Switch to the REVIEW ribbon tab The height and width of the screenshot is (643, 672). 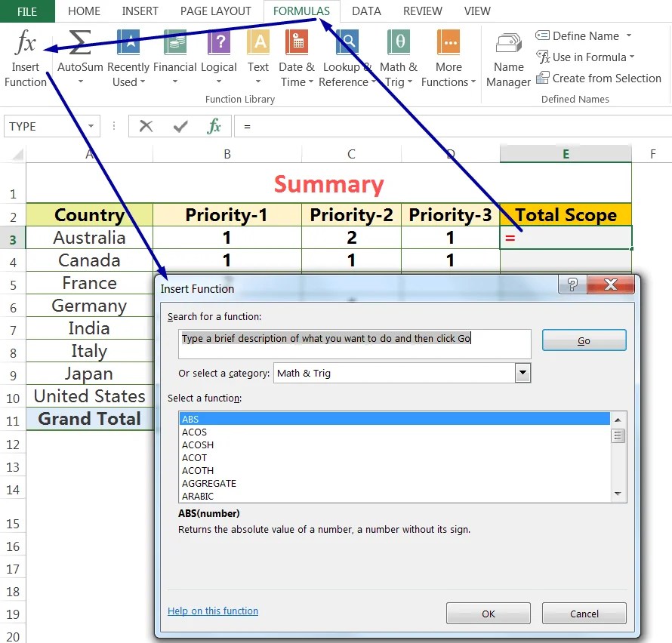[x=422, y=11]
